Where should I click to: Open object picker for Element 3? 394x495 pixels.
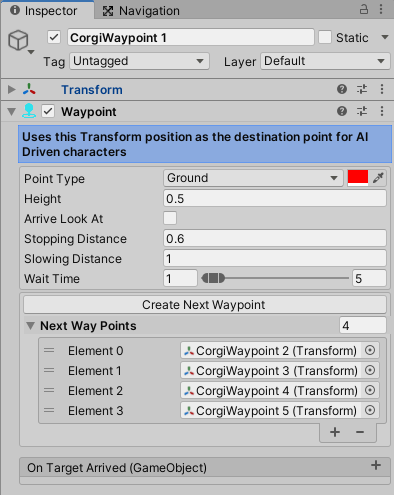pyautogui.click(x=370, y=410)
